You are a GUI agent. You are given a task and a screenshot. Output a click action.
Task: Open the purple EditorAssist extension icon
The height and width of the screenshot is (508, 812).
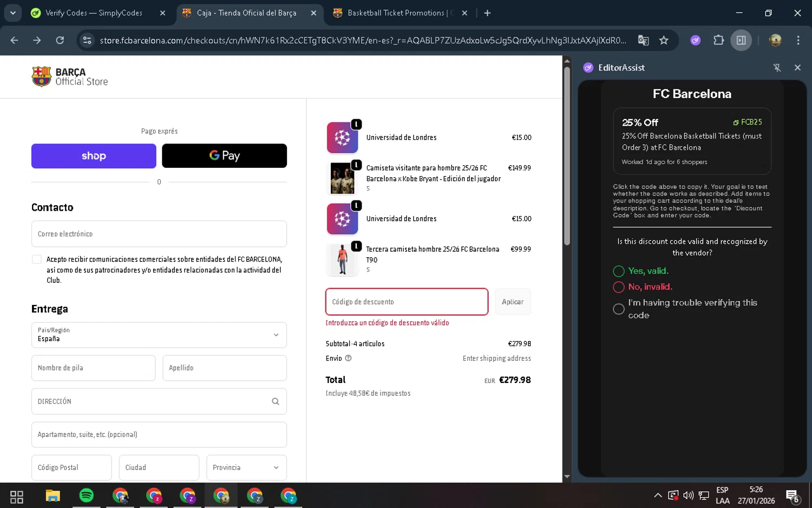[x=696, y=40]
